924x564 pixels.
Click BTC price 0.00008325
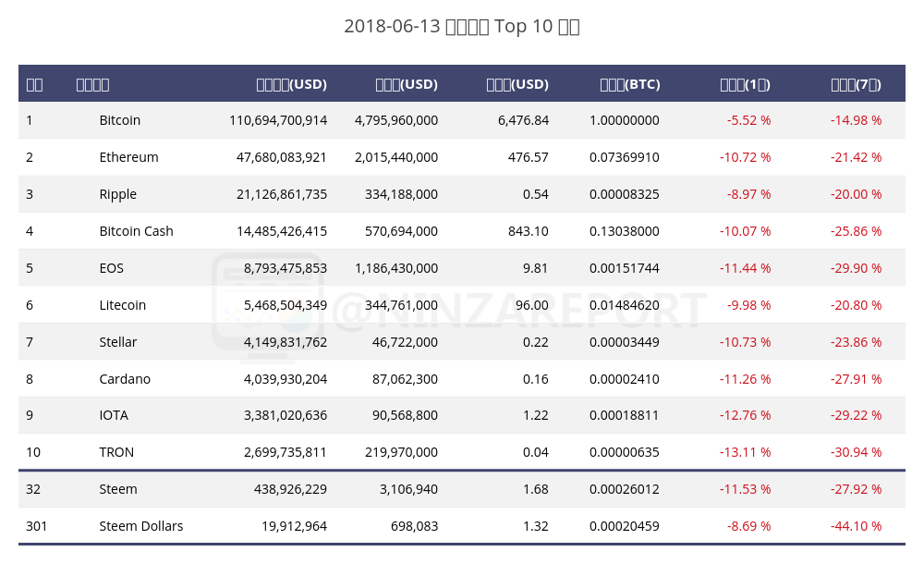point(624,195)
